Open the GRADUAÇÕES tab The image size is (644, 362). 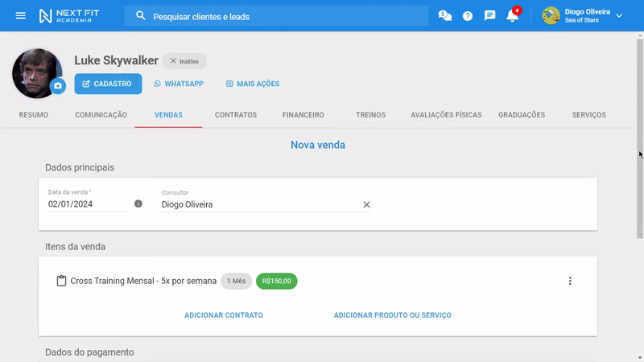(x=522, y=115)
